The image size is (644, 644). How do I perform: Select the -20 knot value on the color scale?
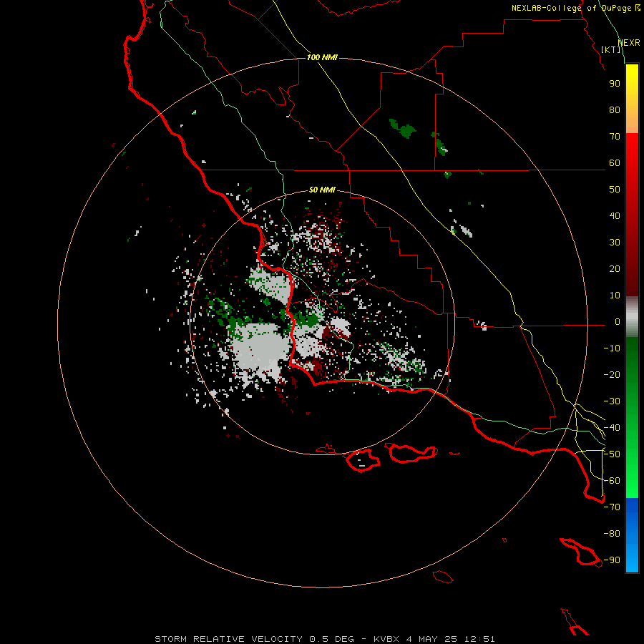tap(612, 374)
